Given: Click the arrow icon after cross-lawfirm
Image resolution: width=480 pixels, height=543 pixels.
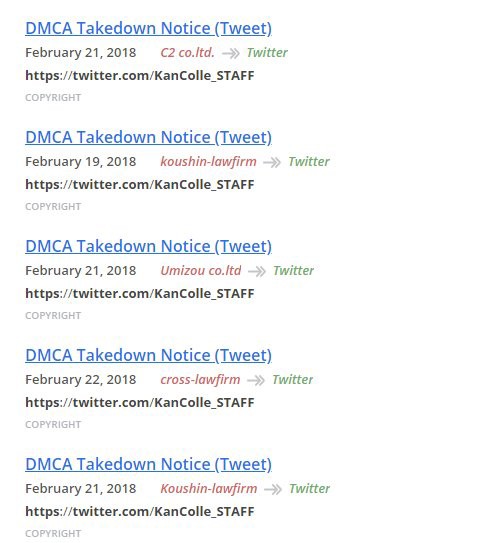Looking at the screenshot, I should [256, 381].
